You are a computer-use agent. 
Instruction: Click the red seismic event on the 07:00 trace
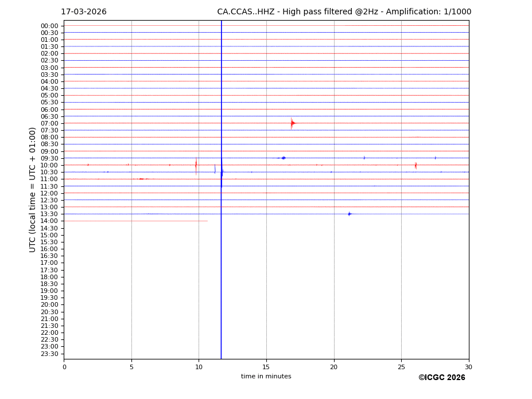click(292, 123)
